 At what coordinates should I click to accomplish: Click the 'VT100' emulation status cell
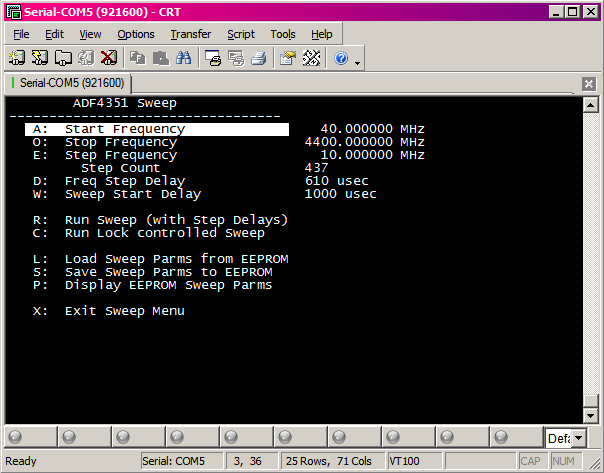pos(414,461)
